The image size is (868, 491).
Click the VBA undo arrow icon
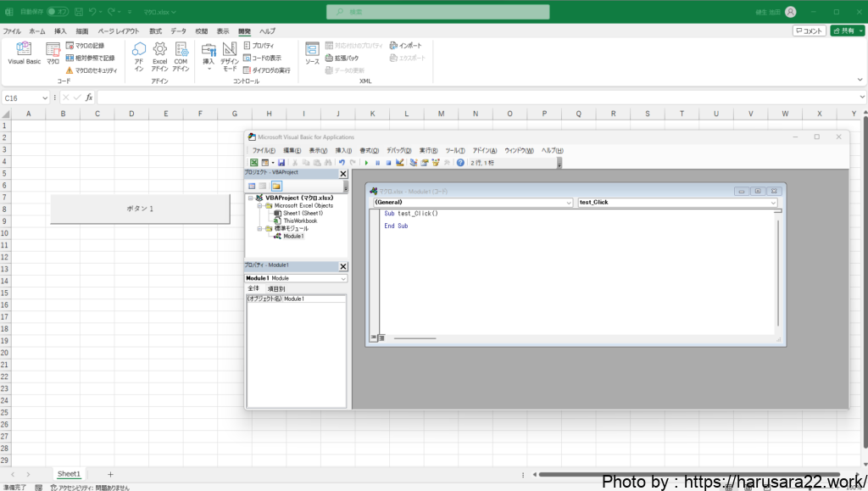[342, 163]
